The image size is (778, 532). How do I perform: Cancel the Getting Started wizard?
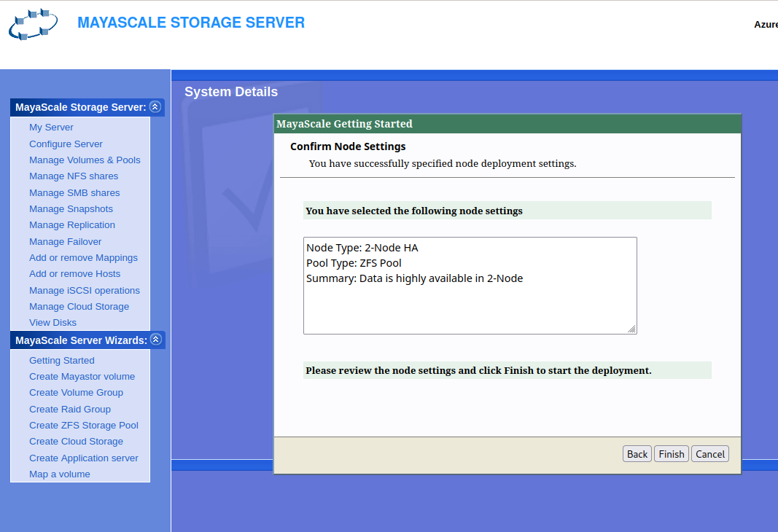tap(709, 454)
